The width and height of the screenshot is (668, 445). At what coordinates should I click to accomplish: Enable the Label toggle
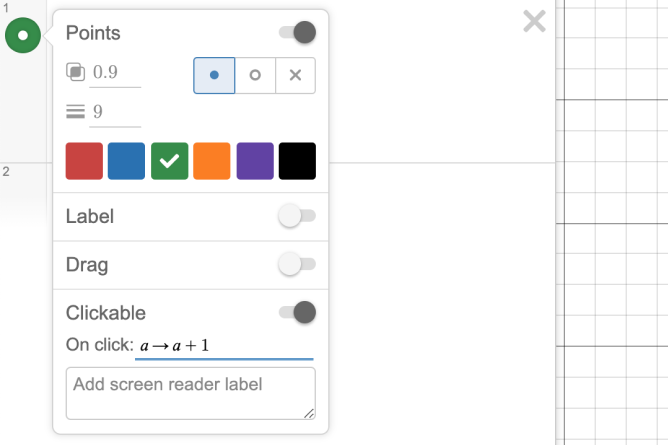point(297,216)
